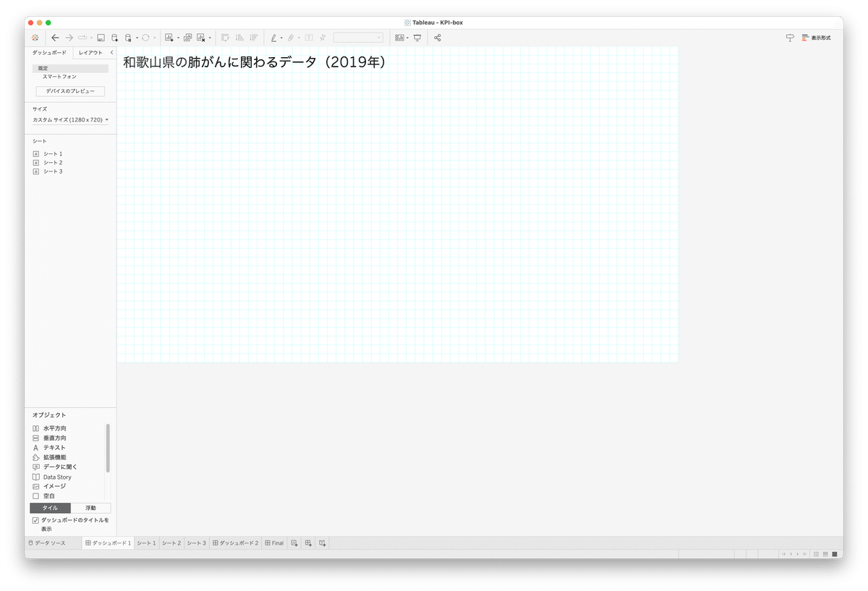Click the redo forward arrow
This screenshot has height=591, width=868.
coord(69,38)
